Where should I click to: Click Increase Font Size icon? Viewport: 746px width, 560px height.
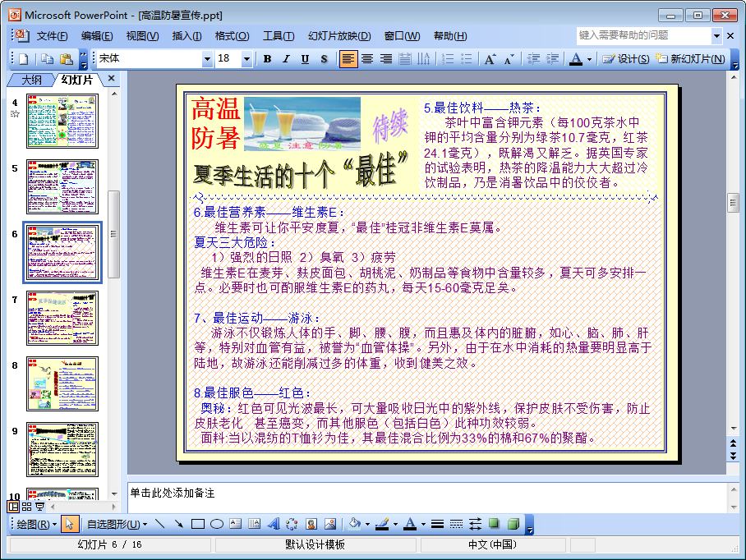click(x=490, y=59)
